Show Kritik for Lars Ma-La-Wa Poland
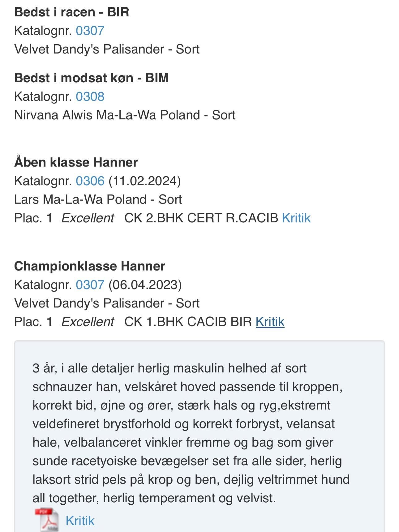The width and height of the screenshot is (399, 532). tap(296, 218)
